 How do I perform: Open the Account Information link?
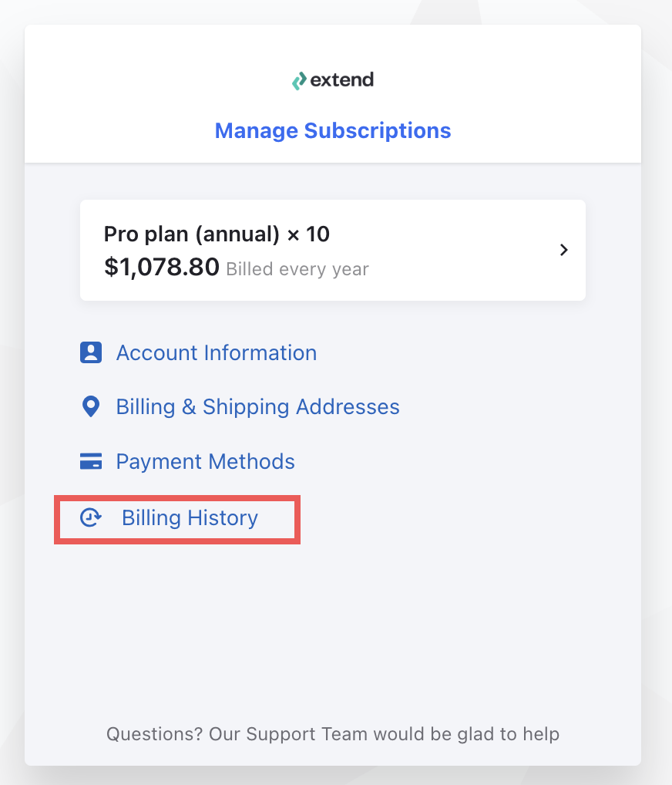click(x=217, y=353)
